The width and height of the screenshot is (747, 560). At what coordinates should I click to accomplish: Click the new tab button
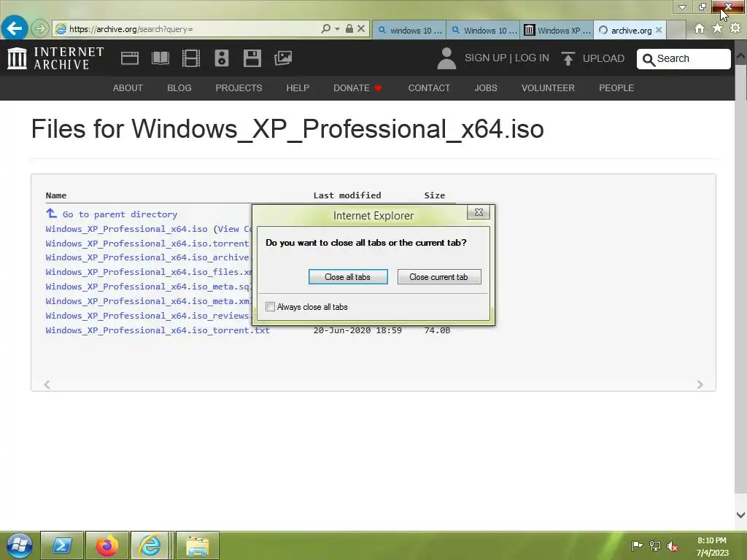676,30
